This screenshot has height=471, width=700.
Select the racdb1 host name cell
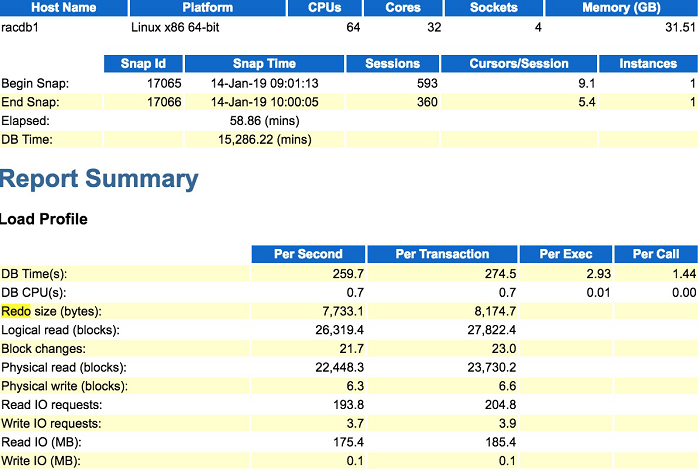(21, 26)
